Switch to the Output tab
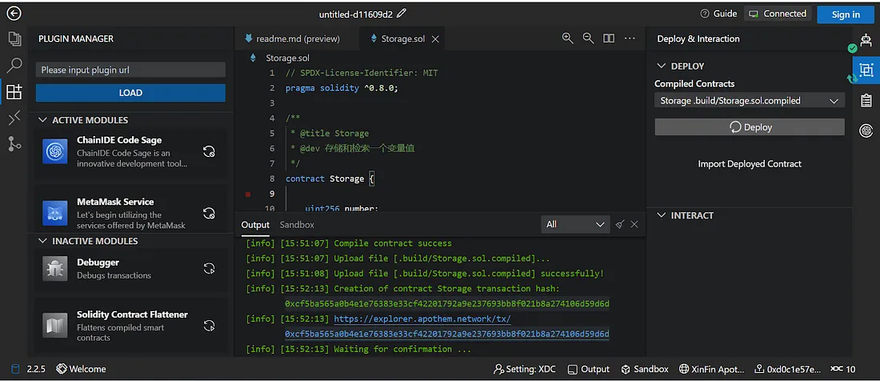 tap(255, 224)
